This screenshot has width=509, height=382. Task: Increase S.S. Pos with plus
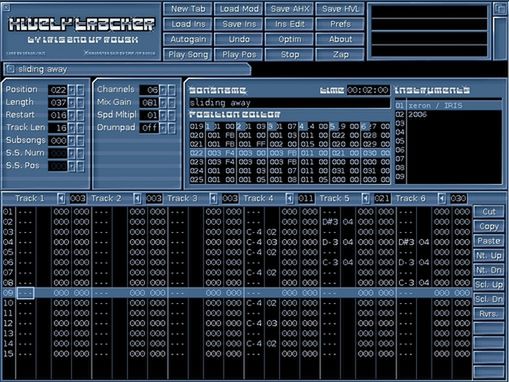(72, 166)
